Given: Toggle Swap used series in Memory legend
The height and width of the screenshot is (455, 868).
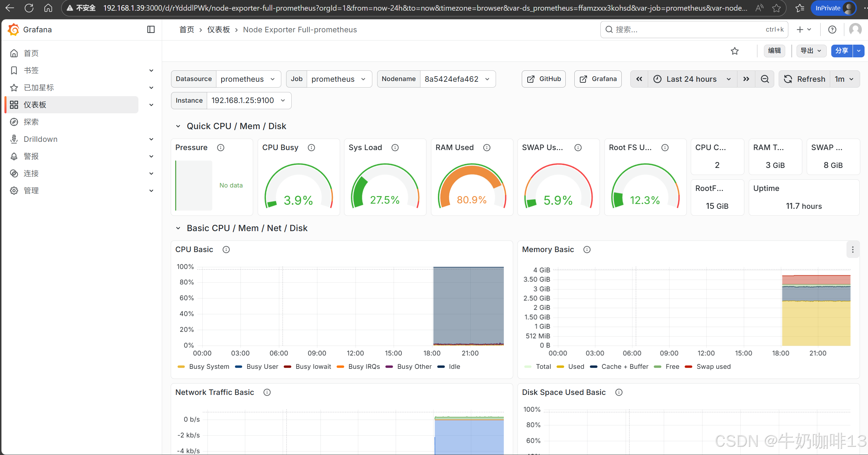Looking at the screenshot, I should coord(713,367).
